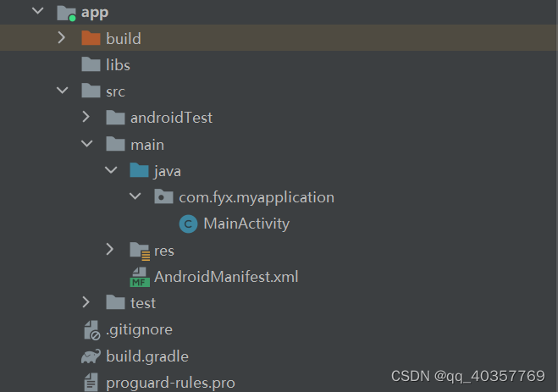Select the com.fyx.myapplication label

pos(257,198)
